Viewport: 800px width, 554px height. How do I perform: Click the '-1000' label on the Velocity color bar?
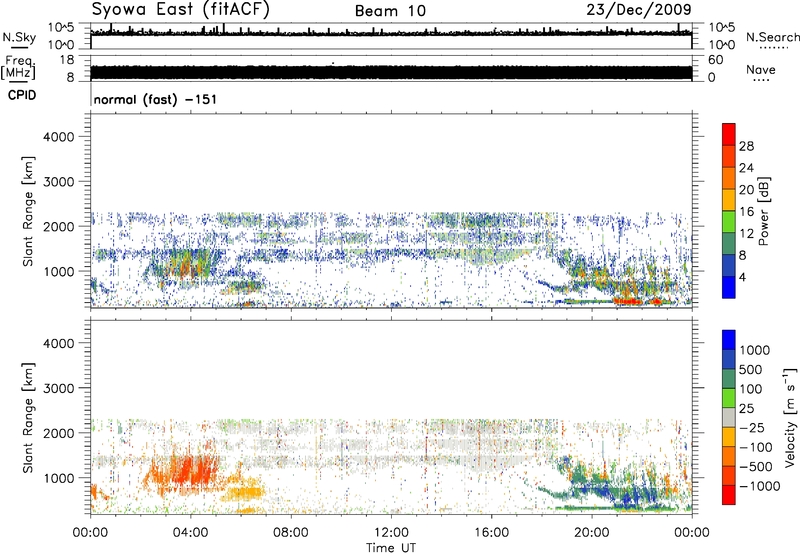point(759,486)
